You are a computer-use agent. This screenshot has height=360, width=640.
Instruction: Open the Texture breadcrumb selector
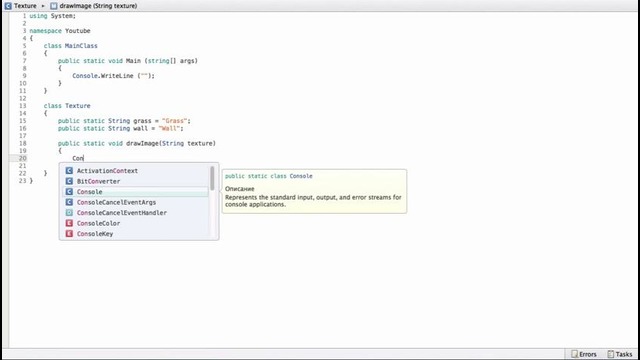(x=25, y=6)
